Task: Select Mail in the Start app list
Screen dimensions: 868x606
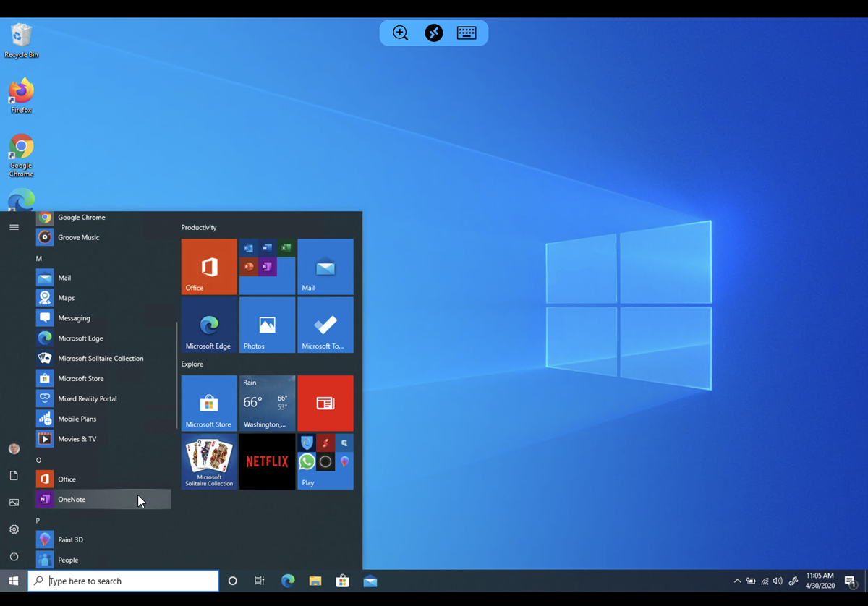Action: [103, 278]
